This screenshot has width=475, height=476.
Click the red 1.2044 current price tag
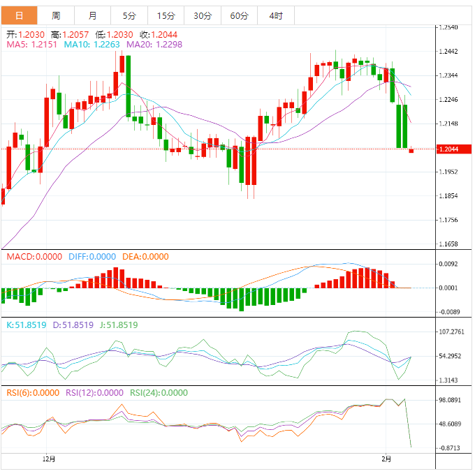pos(448,149)
